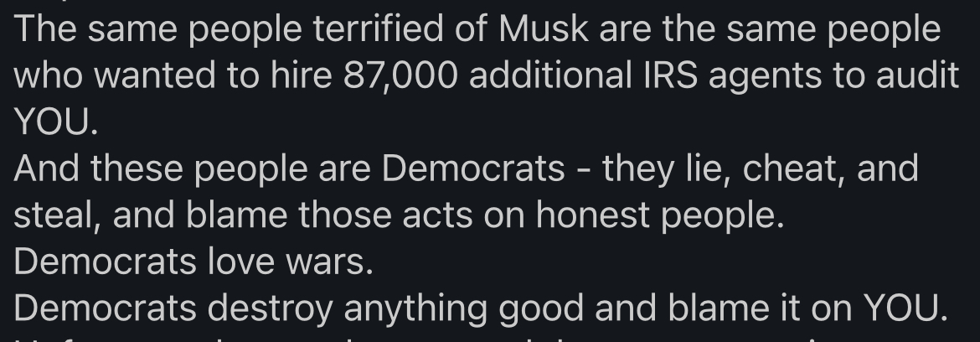Click the number "87,000" in the text
Image resolution: width=980 pixels, height=342 pixels.
point(401,77)
